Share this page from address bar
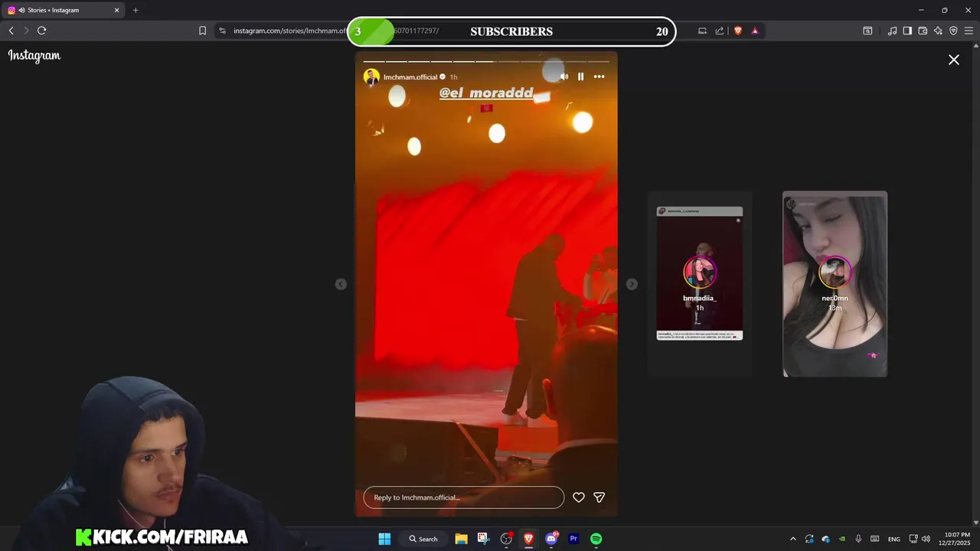Viewport: 980px width, 551px height. pyautogui.click(x=720, y=31)
